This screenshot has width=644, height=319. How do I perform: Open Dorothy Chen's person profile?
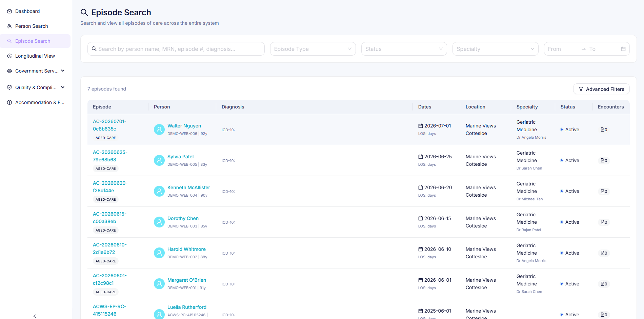pos(183,218)
